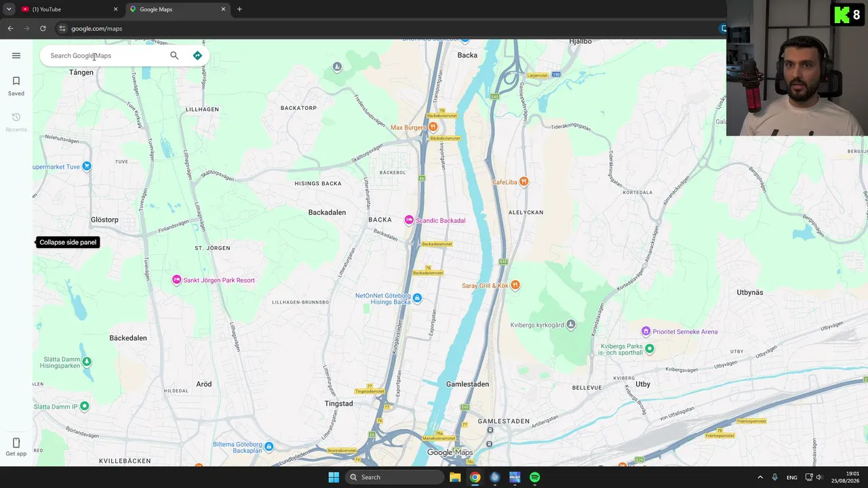The width and height of the screenshot is (868, 488).
Task: Click the Kvibergs kyrkogård cemetery pin
Action: click(571, 325)
